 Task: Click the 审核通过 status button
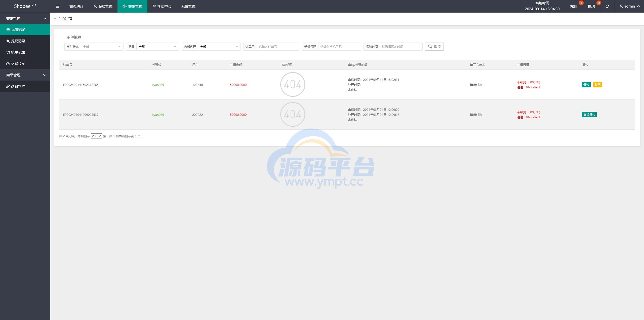[x=589, y=115]
